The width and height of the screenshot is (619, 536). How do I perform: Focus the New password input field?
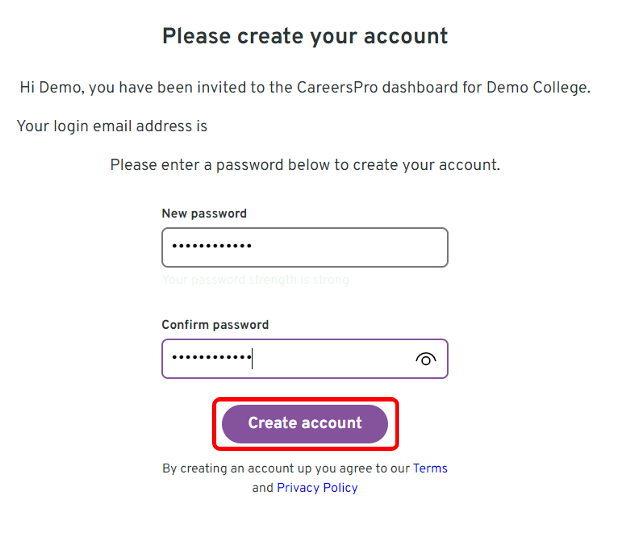coord(305,247)
